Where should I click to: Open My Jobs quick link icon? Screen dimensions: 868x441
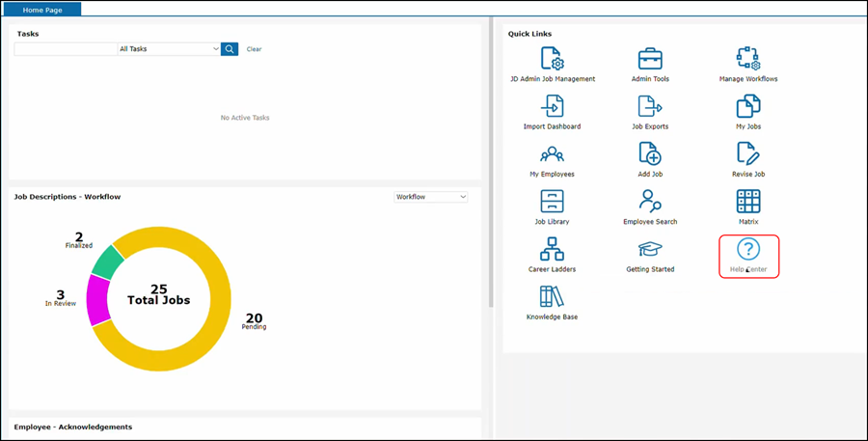(748, 106)
